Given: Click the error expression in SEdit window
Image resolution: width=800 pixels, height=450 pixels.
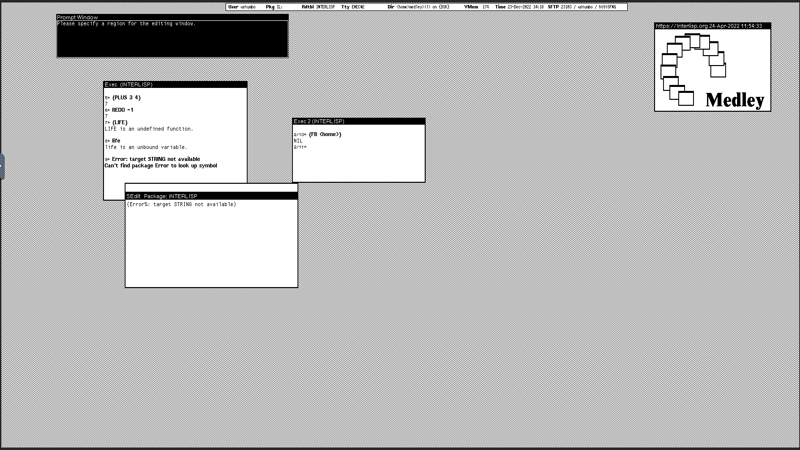Looking at the screenshot, I should point(182,204).
